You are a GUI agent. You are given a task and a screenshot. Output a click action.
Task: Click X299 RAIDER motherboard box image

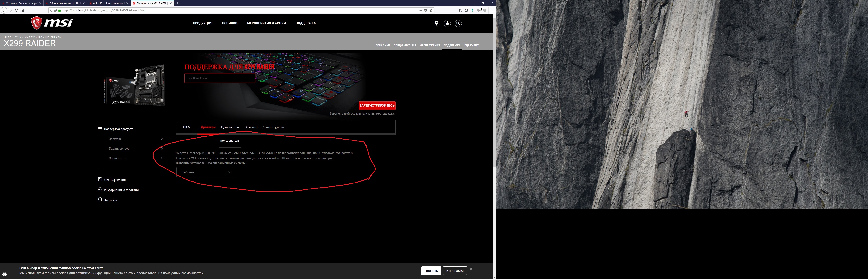[x=134, y=85]
